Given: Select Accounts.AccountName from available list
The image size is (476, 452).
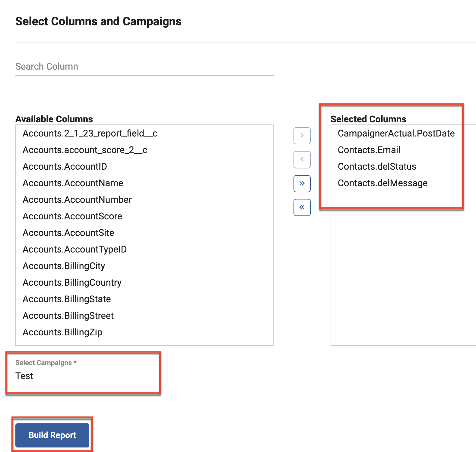Looking at the screenshot, I should pyautogui.click(x=73, y=183).
